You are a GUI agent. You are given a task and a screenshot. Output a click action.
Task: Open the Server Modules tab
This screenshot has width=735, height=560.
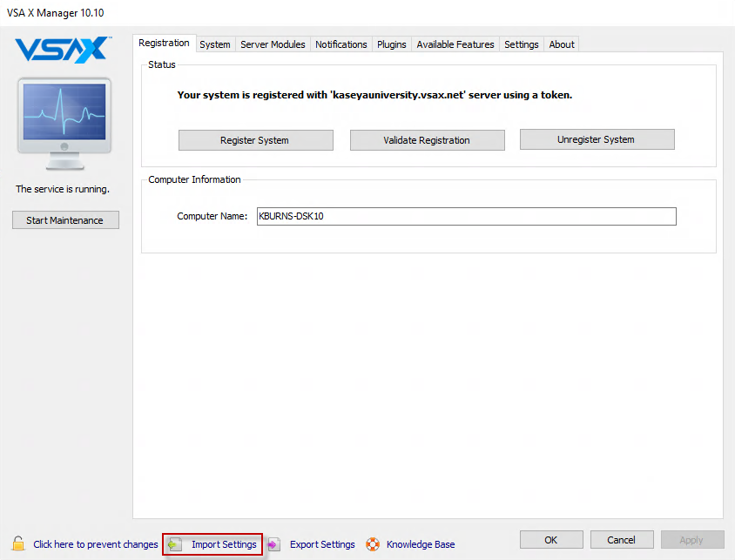[x=273, y=44]
